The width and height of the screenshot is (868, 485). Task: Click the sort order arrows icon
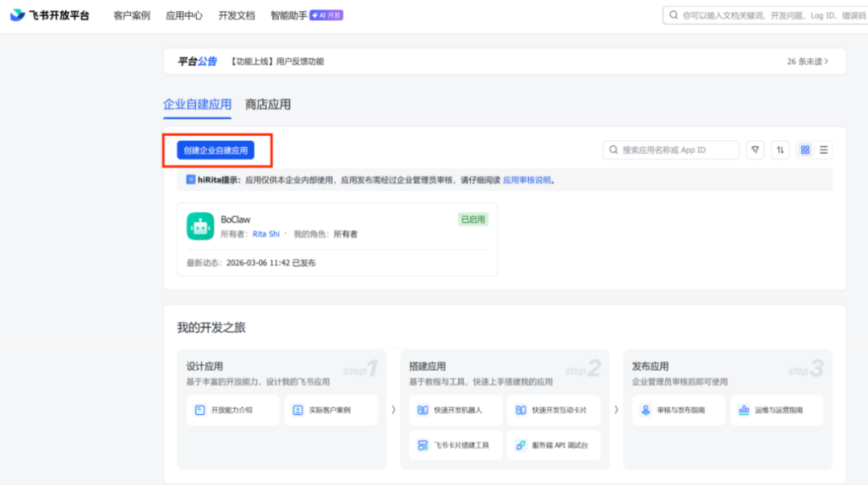(780, 150)
